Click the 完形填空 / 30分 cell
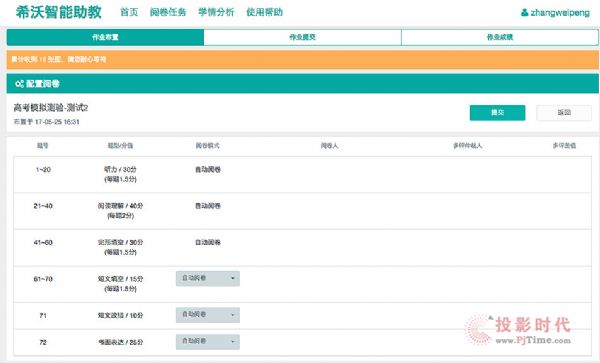Viewport: 600px width, 363px height. [x=120, y=243]
